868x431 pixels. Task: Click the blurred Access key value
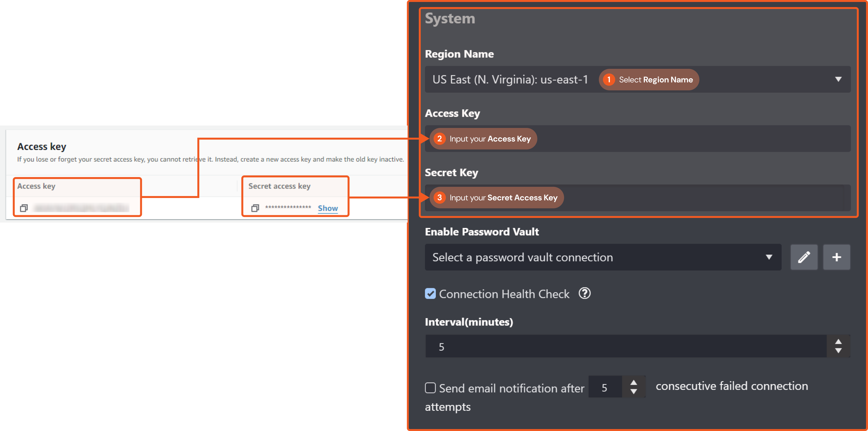[x=81, y=208]
